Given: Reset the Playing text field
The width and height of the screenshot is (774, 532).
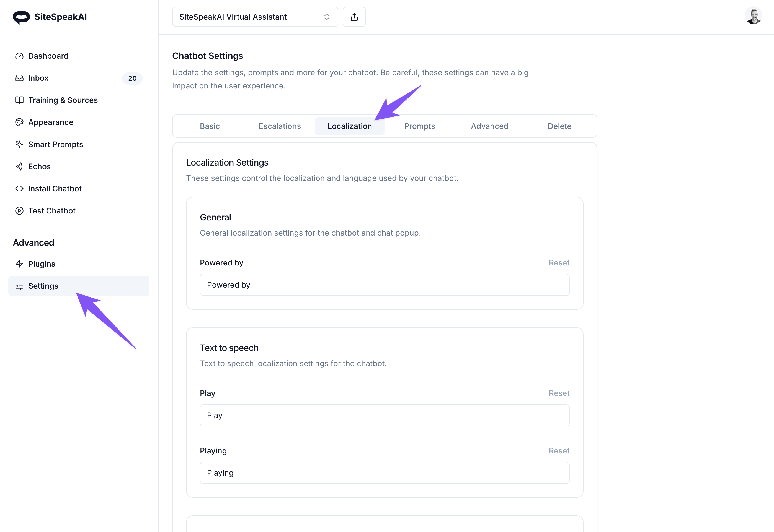Looking at the screenshot, I should point(559,451).
